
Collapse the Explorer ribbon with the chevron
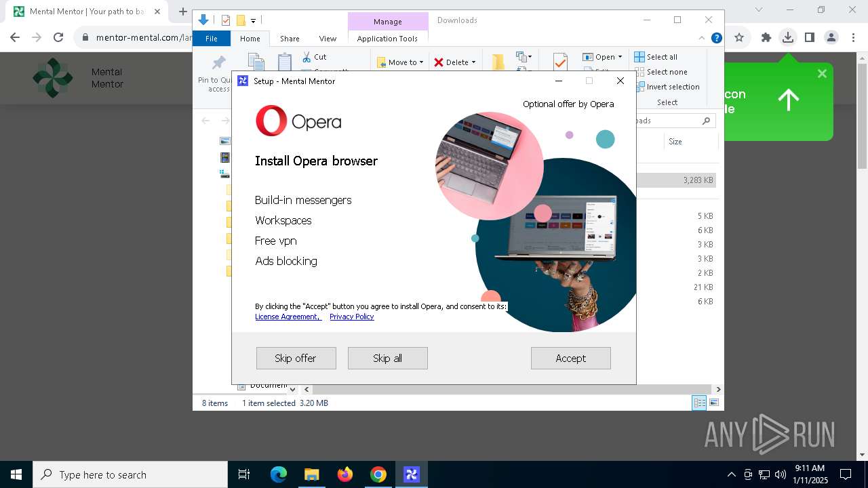tap(702, 38)
